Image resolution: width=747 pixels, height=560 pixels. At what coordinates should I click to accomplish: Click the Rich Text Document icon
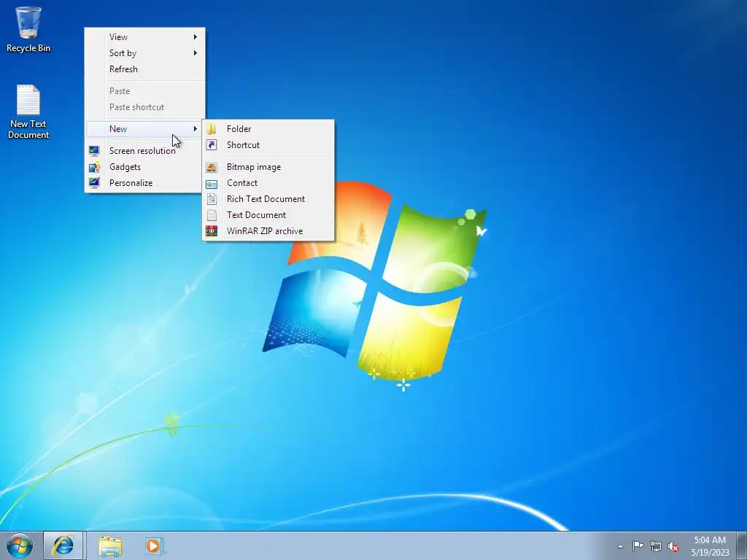[x=212, y=199]
